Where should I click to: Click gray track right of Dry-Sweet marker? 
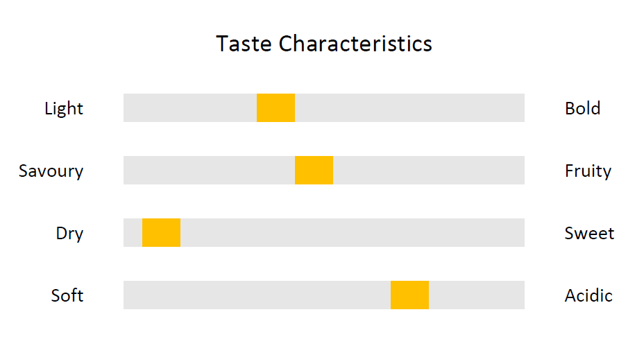click(x=353, y=233)
